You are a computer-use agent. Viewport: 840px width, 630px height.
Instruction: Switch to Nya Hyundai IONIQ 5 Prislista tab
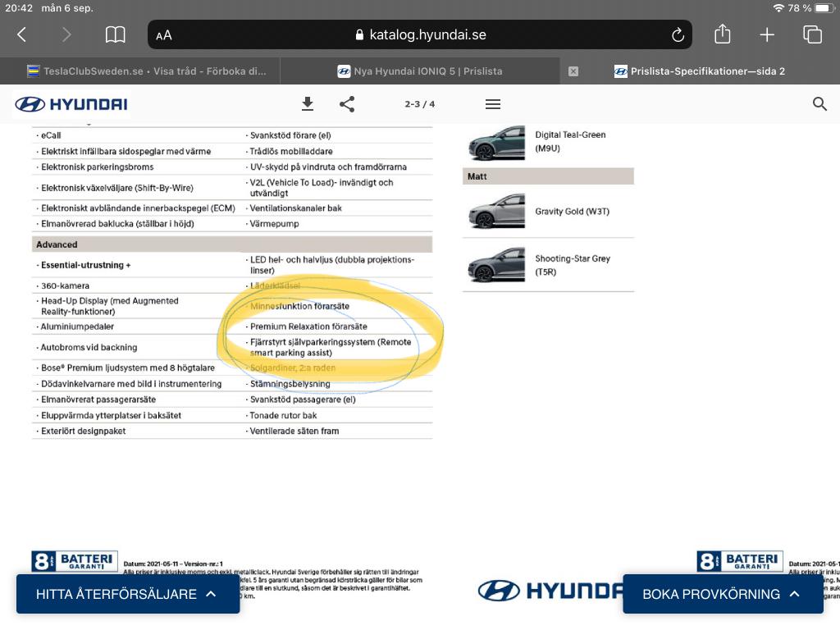tap(420, 71)
